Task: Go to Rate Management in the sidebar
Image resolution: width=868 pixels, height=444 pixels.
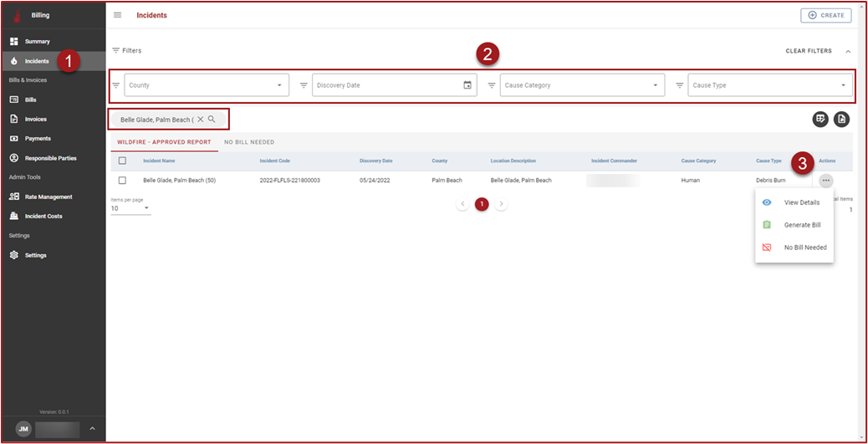Action: (48, 197)
